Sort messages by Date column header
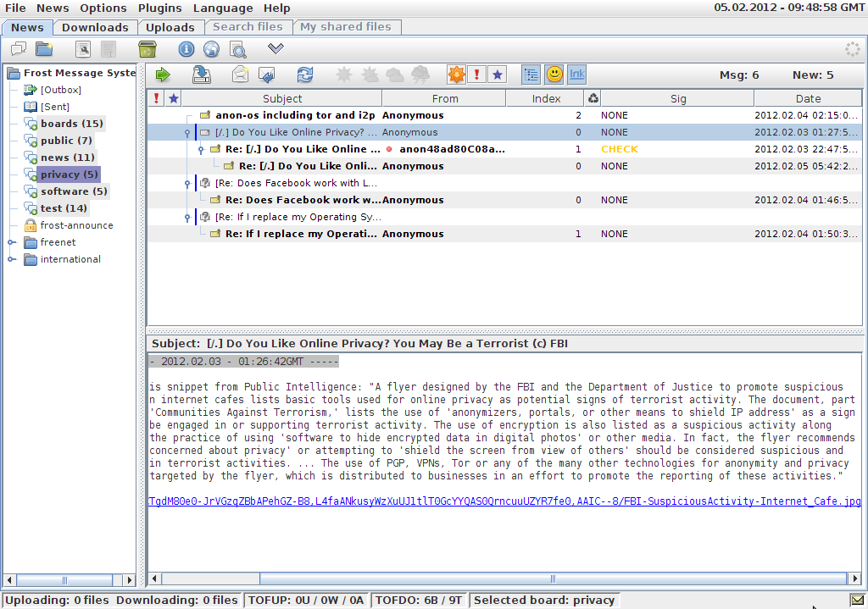The width and height of the screenshot is (868, 609). [807, 98]
